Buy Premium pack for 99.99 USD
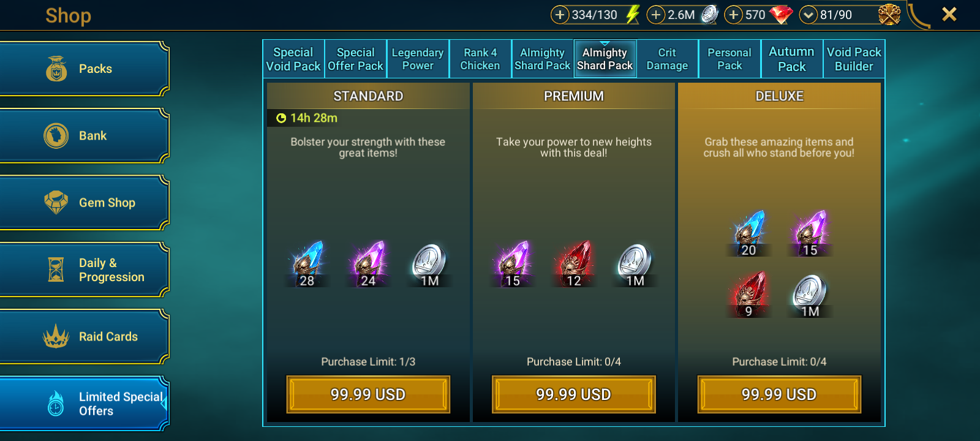Screen dimensions: 980x441 pos(574,394)
